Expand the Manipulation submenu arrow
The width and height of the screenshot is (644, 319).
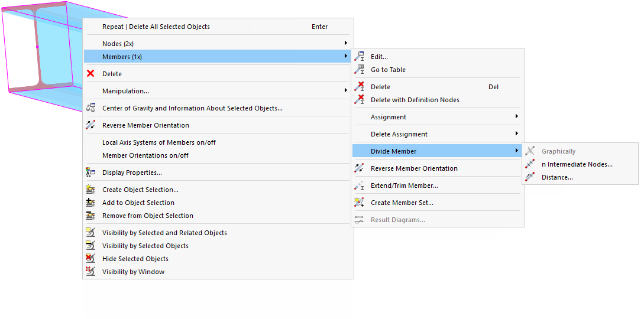346,91
